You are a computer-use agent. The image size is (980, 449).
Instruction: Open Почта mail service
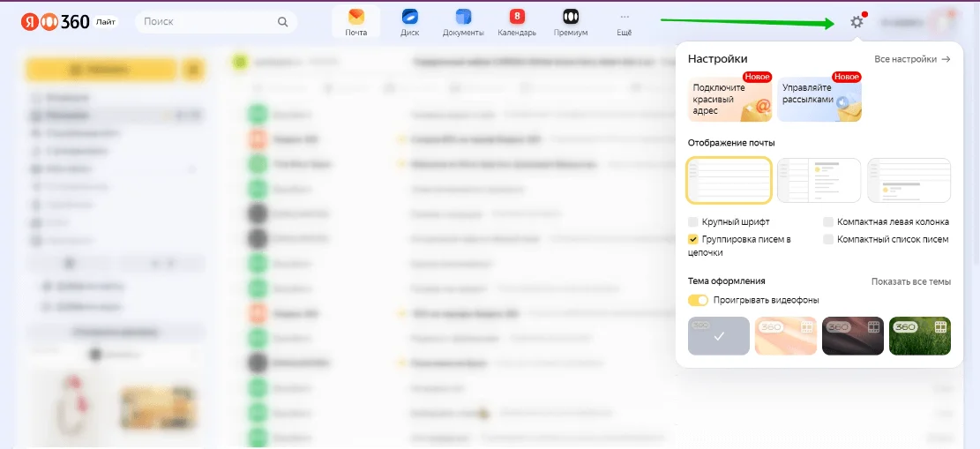click(x=356, y=22)
